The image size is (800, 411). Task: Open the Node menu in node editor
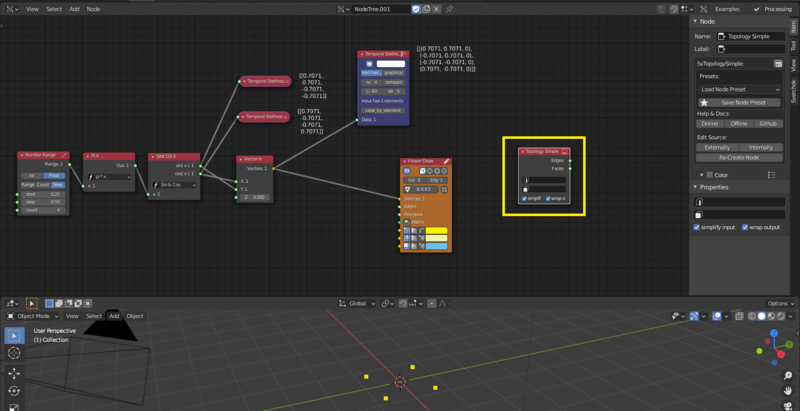93,9
